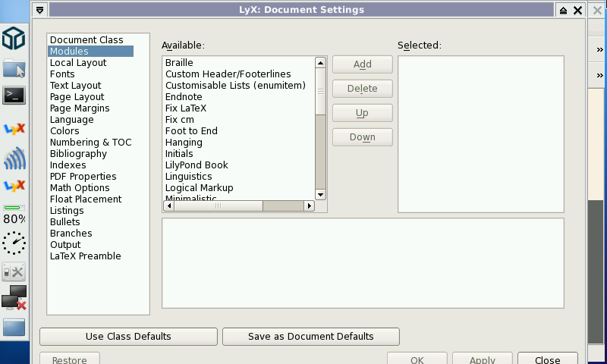Move module Up button
Image resolution: width=607 pixels, height=364 pixels.
coord(363,113)
